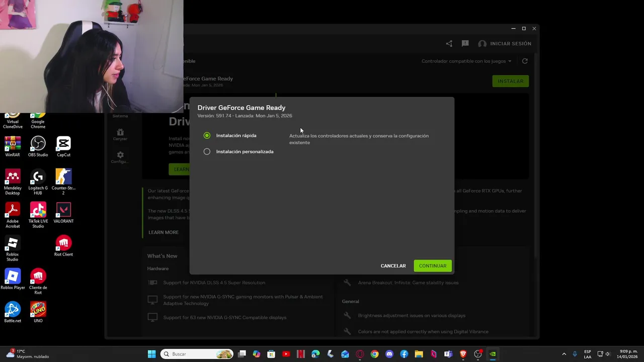Click 'Support for 63 new NVIDIA G-SYNC Compatible displays'
The height and width of the screenshot is (362, 644).
(224, 317)
